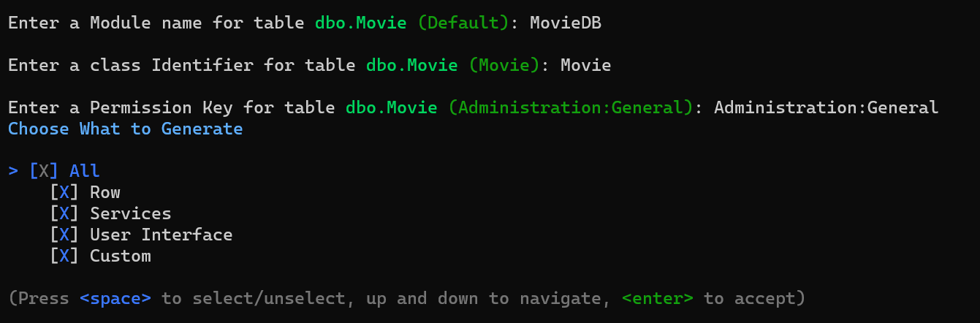This screenshot has height=323, width=980.
Task: Toggle the Services checkbox
Action: (x=64, y=213)
